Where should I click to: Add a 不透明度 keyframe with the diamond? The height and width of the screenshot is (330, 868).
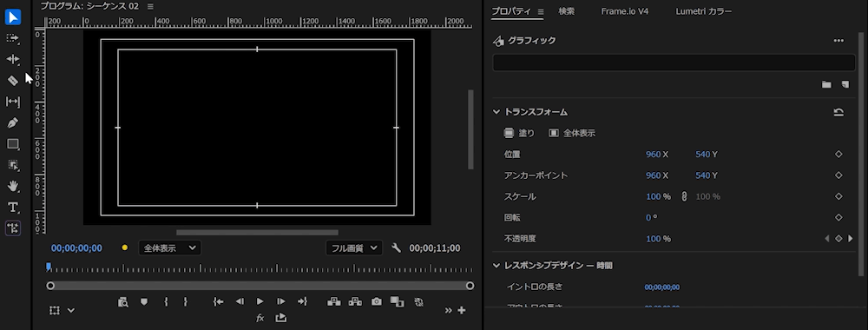tap(838, 239)
